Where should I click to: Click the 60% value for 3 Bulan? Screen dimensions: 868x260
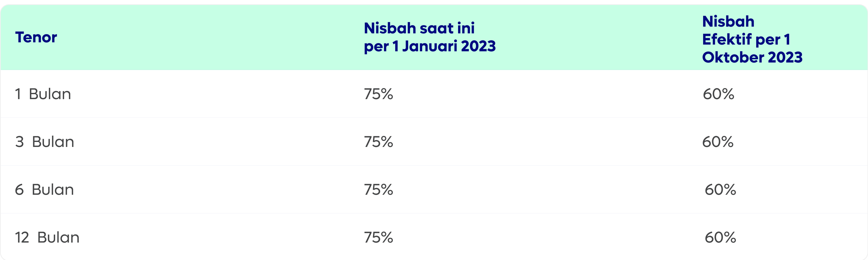tap(718, 142)
